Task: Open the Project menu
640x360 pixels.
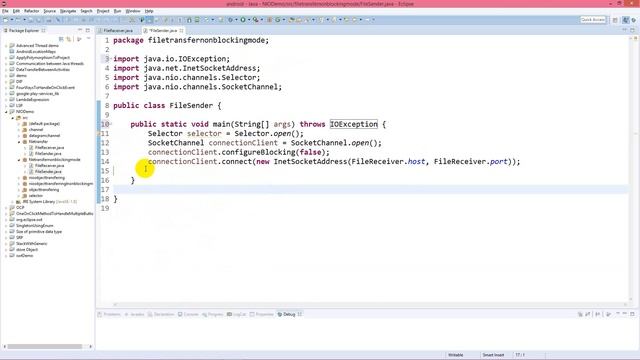Action: point(103,11)
